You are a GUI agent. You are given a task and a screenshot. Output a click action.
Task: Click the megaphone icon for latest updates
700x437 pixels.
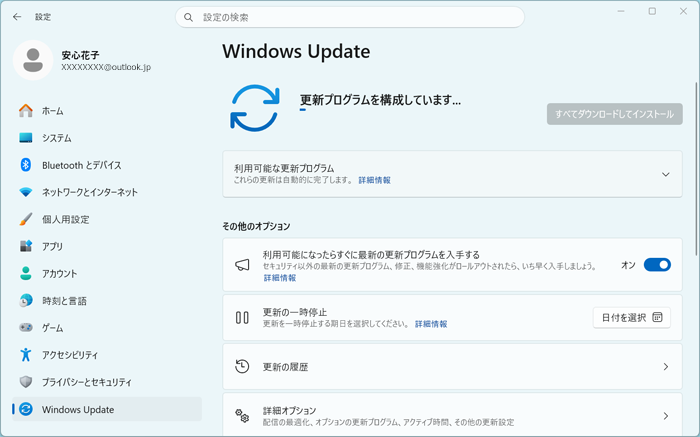[x=242, y=265]
